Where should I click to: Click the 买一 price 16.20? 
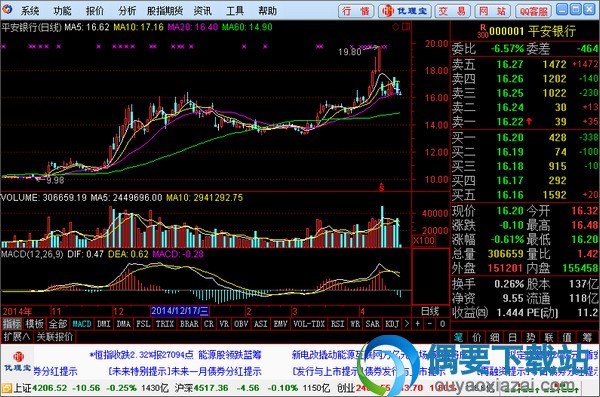(x=509, y=137)
